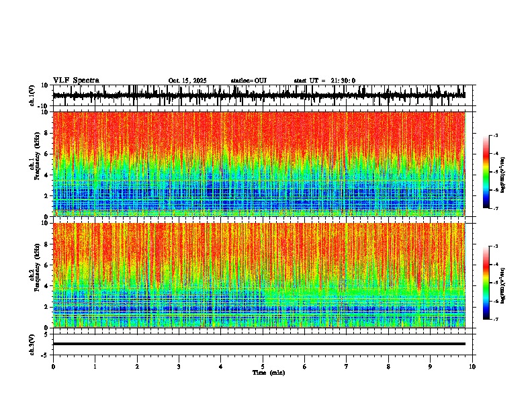The width and height of the screenshot is (532, 411).
Task: Click the "-3" label on the upper color bar
Action: 495,135
